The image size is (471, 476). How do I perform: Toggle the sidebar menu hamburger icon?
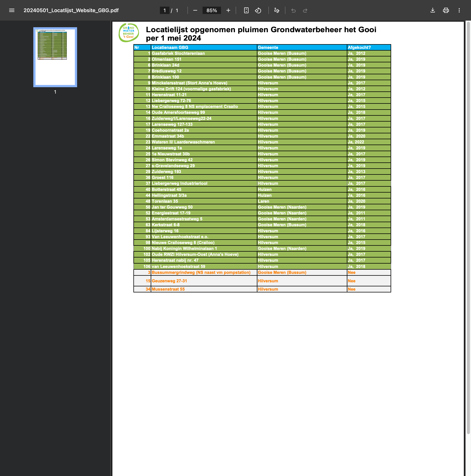[x=12, y=10]
